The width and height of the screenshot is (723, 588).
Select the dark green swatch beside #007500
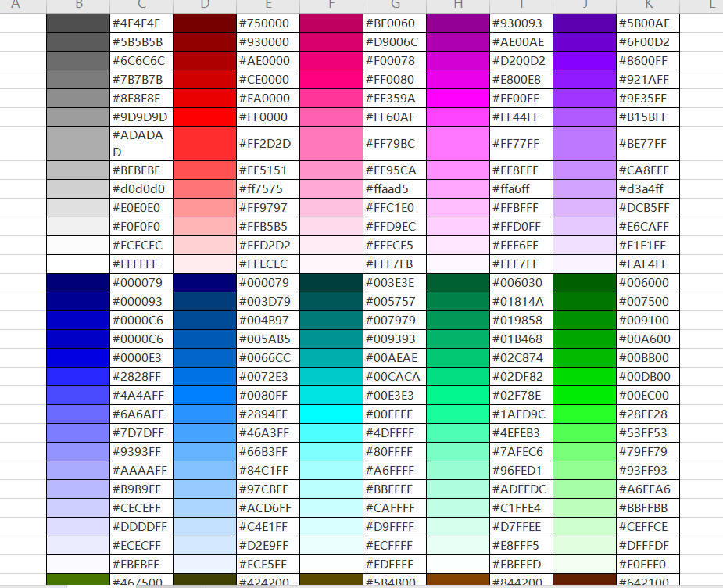coord(584,301)
